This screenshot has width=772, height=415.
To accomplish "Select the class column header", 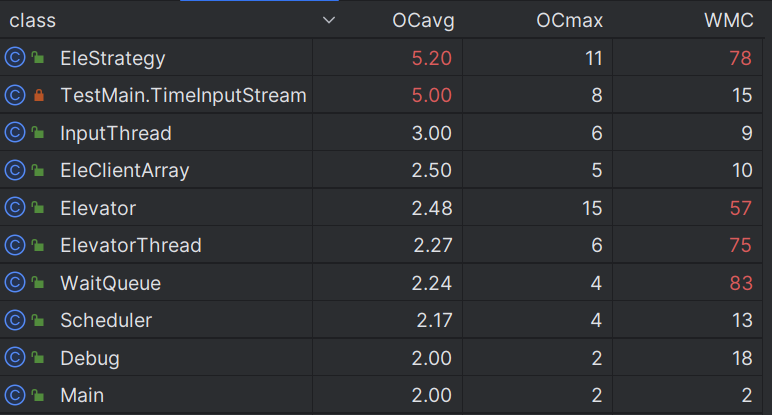I will pos(33,21).
